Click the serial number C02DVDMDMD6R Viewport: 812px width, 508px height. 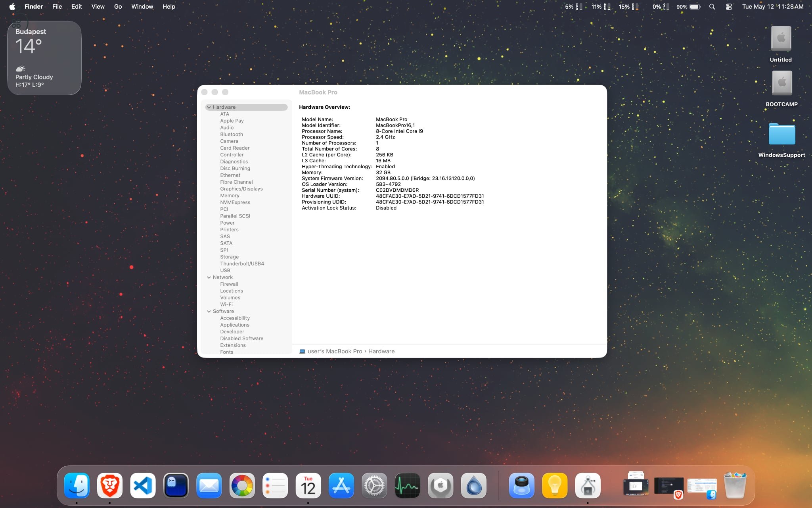(x=397, y=190)
